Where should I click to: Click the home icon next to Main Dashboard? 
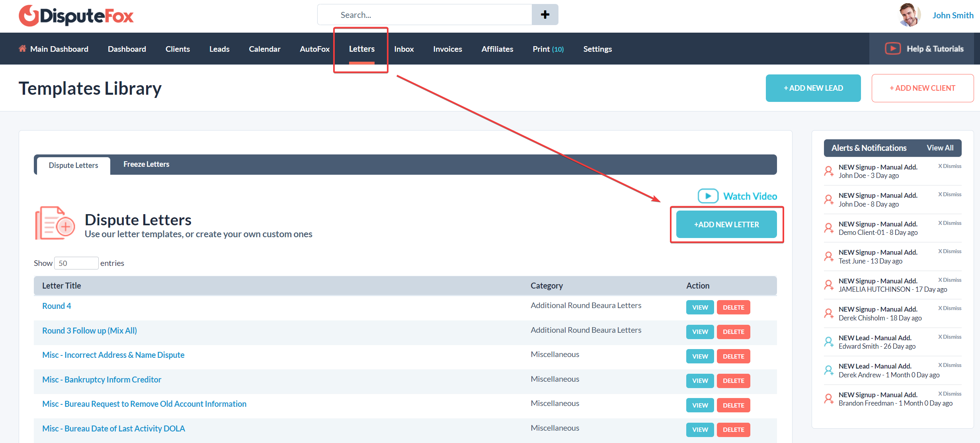(x=22, y=49)
